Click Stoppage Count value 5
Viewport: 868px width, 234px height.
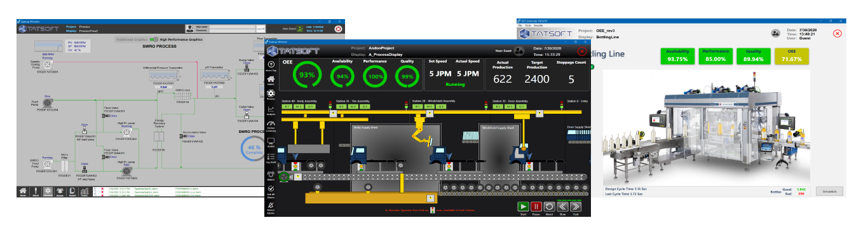571,79
